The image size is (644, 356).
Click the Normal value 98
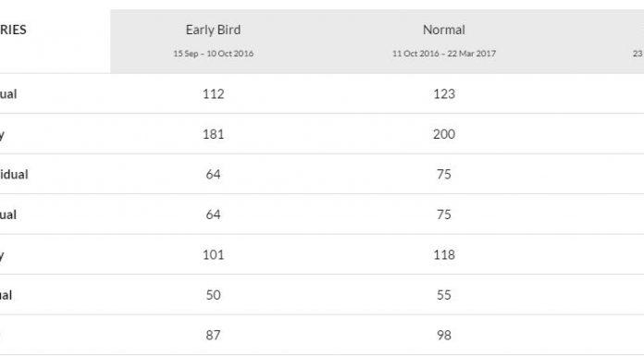(444, 336)
